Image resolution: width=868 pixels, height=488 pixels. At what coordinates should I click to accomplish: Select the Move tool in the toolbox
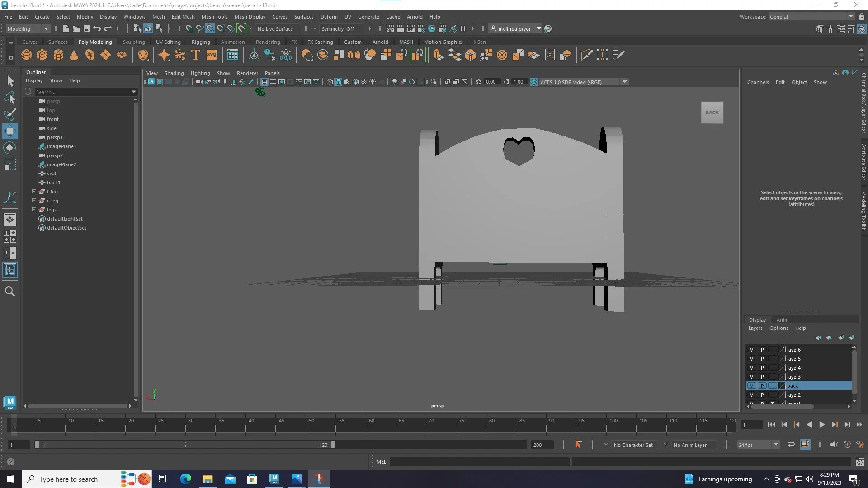pos(10,131)
